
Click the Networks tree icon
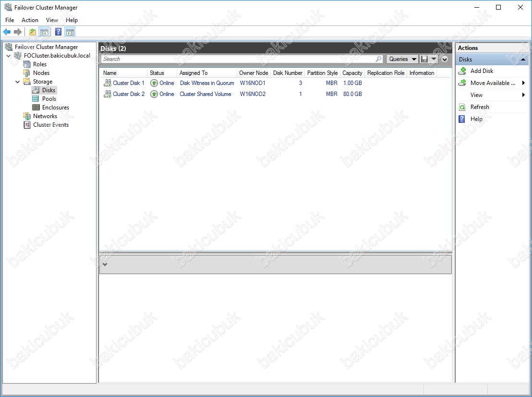pyautogui.click(x=27, y=116)
